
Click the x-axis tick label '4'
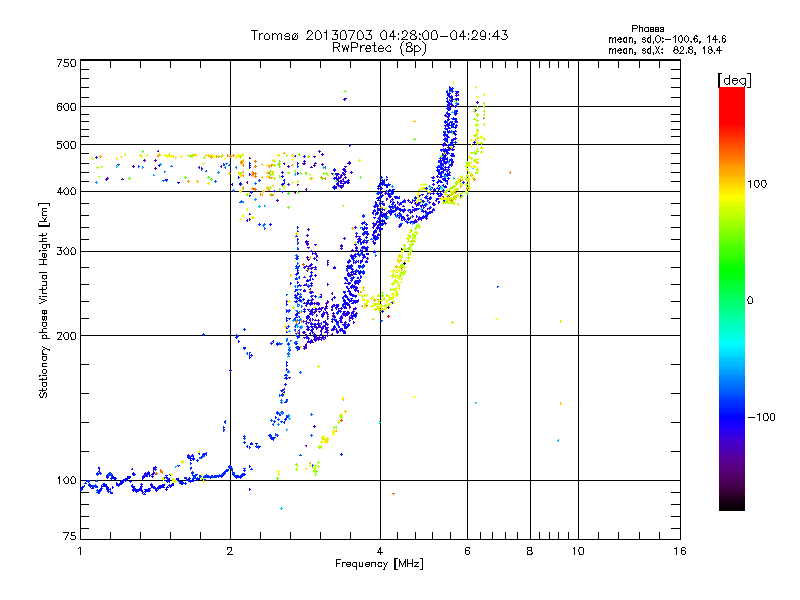click(380, 551)
